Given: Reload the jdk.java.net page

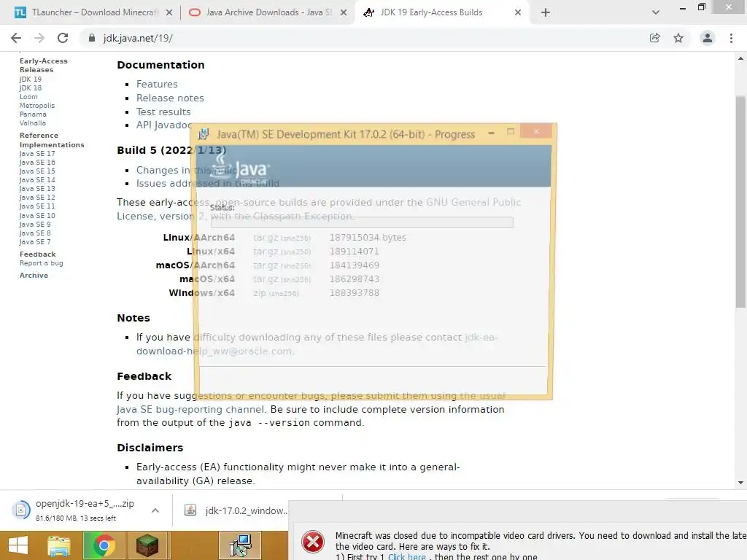Looking at the screenshot, I should click(x=63, y=38).
